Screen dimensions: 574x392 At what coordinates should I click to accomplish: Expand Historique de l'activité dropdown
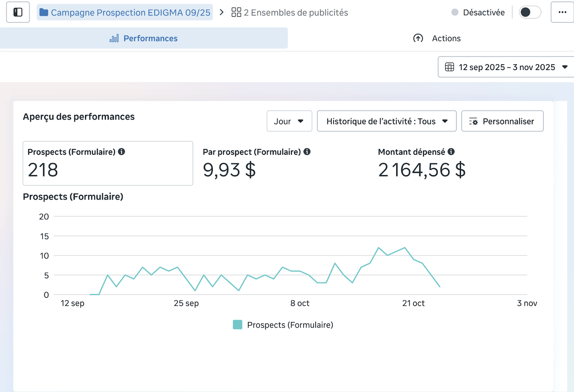(386, 121)
